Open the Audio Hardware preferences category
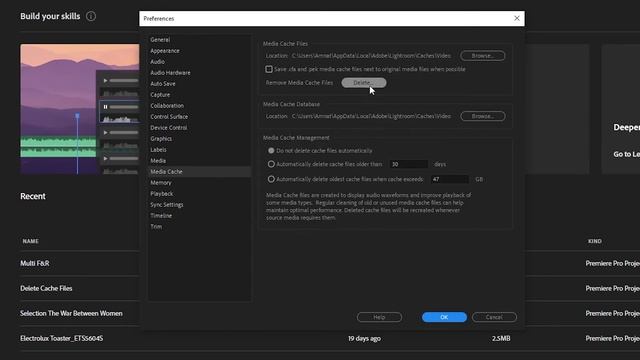This screenshot has width=640, height=360. pos(170,73)
